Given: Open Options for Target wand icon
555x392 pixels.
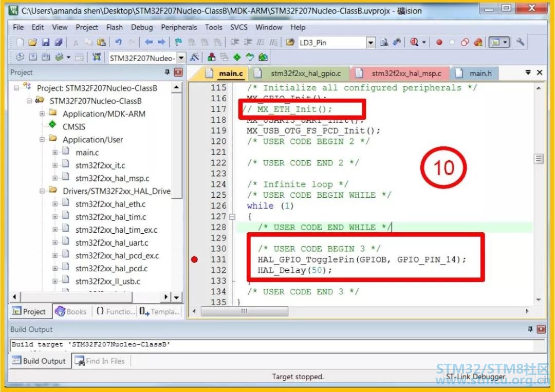Looking at the screenshot, I should pos(194,57).
